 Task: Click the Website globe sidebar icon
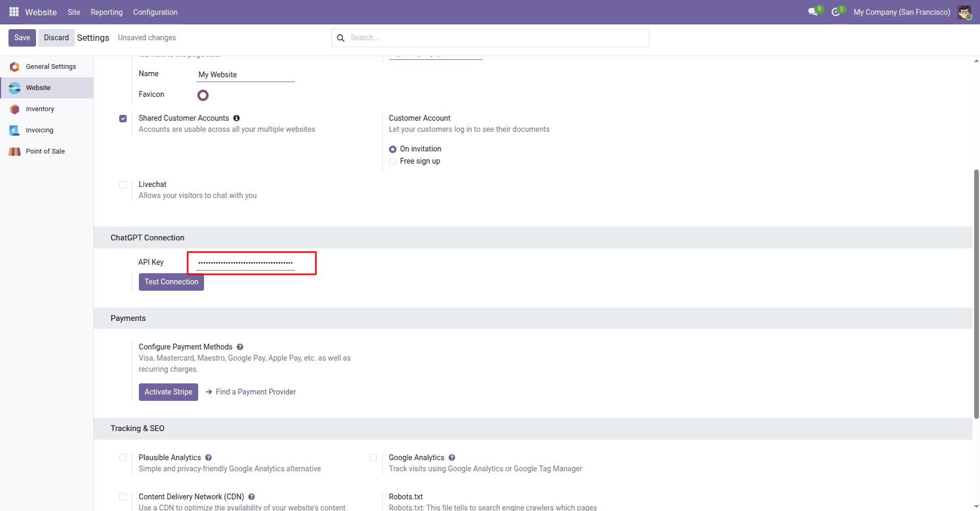pyautogui.click(x=15, y=88)
